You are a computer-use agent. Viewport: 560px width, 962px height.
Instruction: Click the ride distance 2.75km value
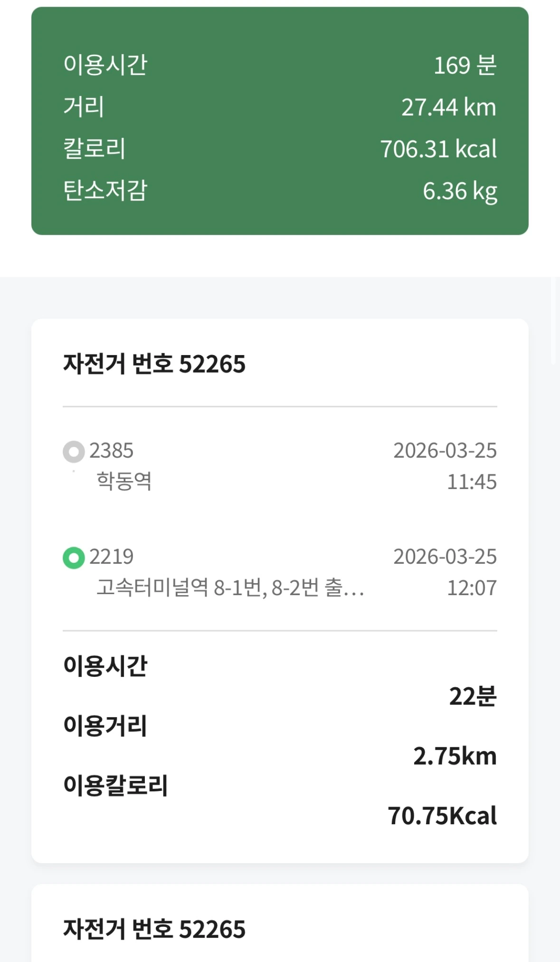[455, 756]
